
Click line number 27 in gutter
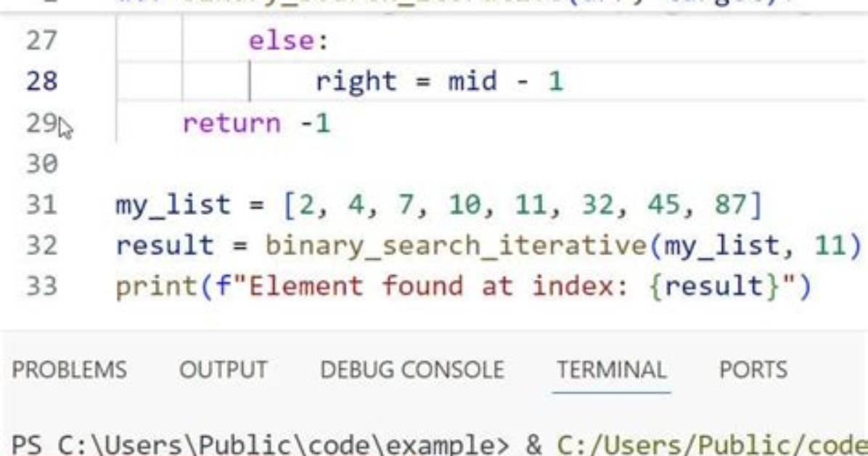[41, 41]
